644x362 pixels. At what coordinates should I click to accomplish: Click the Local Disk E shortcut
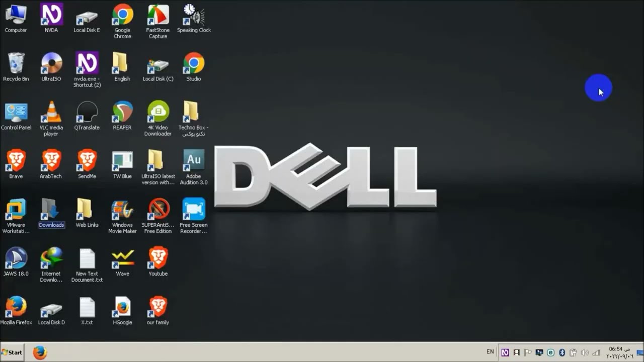pyautogui.click(x=87, y=19)
